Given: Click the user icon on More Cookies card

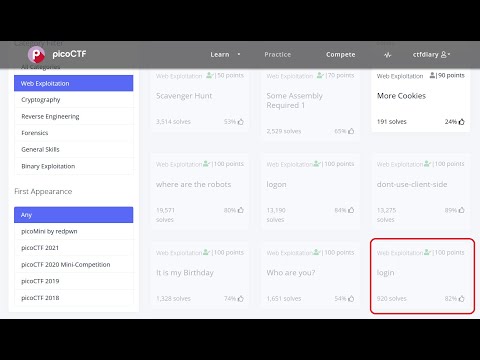Looking at the screenshot, I should click(432, 75).
